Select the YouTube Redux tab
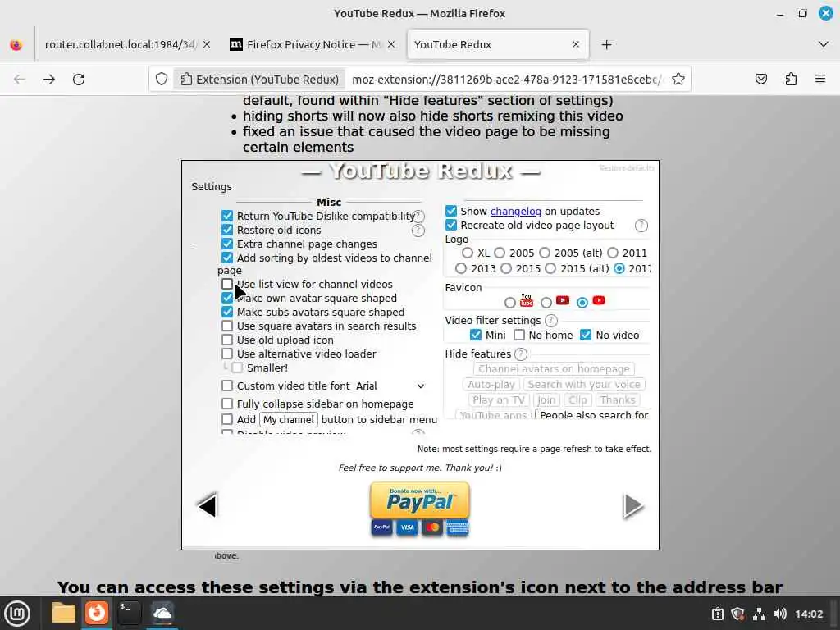The image size is (840, 630). click(498, 44)
